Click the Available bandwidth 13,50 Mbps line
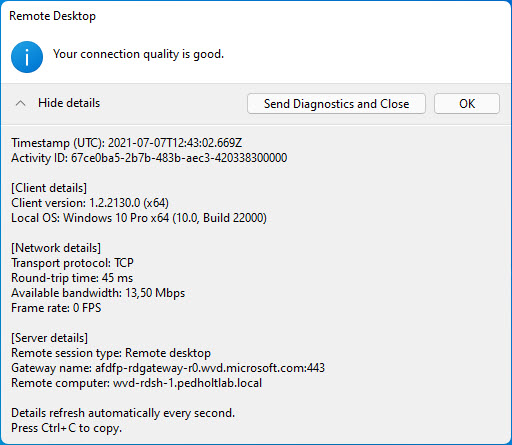The width and height of the screenshot is (512, 445). pyautogui.click(x=98, y=293)
